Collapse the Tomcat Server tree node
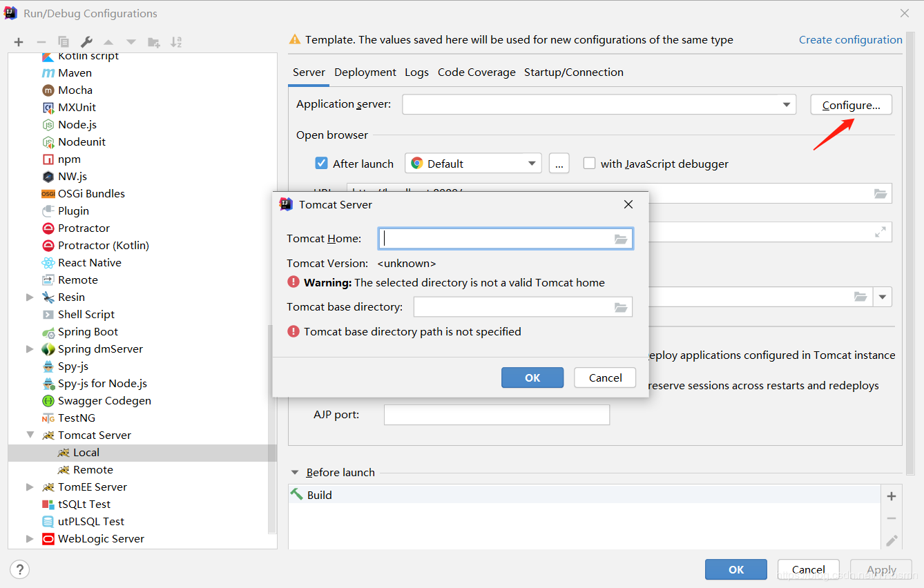 coord(30,435)
